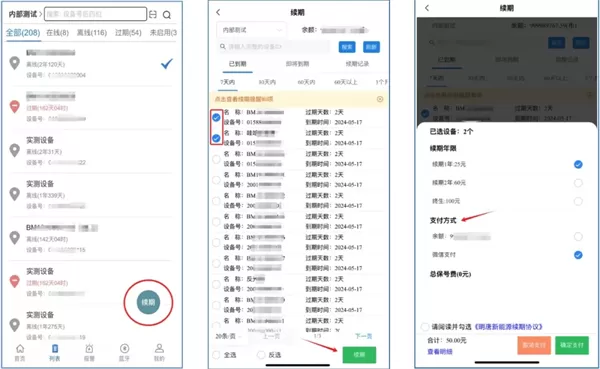Switch to the 即将到期 tab
The width and height of the screenshot is (600, 369).
(x=297, y=64)
